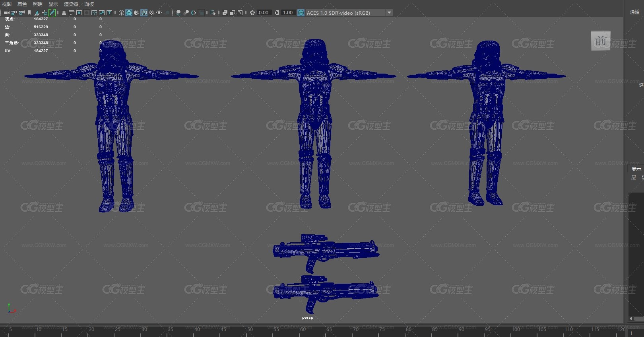This screenshot has height=337, width=644.
Task: Toggle 2D Pan/Zoom icon
Action: coord(45,13)
